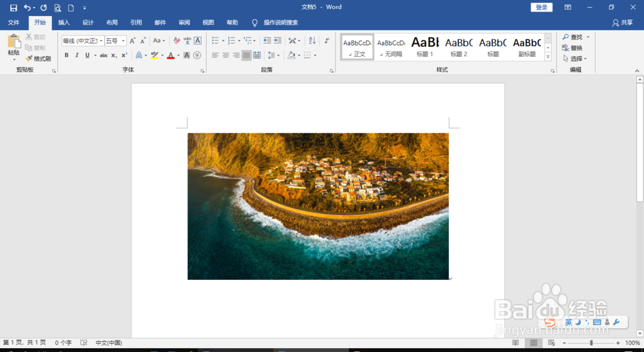Switch to the 审阅 review tab
This screenshot has width=644, height=352.
[x=184, y=23]
